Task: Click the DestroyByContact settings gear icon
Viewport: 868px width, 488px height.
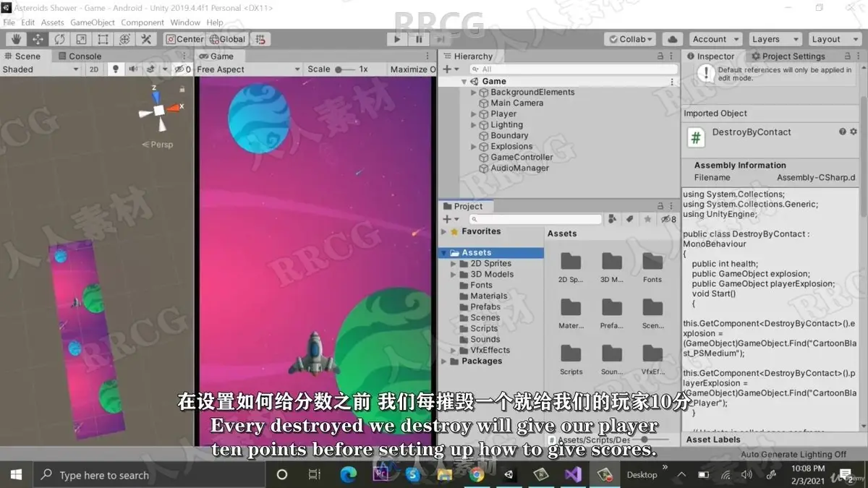Action: tap(854, 132)
